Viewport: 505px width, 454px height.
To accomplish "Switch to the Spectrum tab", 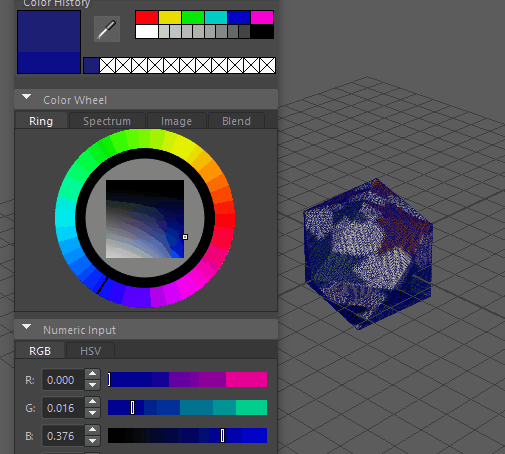I will (107, 121).
